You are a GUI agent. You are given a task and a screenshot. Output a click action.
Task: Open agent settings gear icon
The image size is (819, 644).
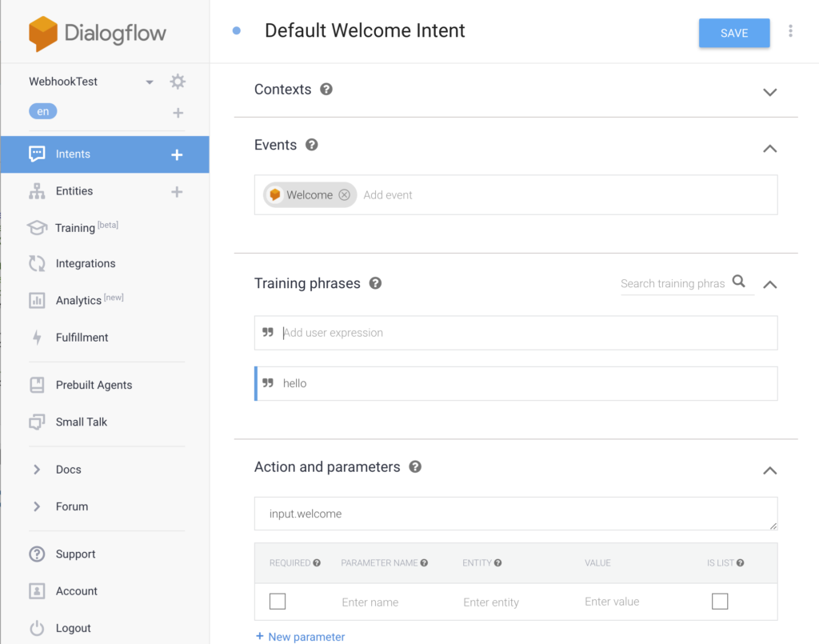(178, 82)
